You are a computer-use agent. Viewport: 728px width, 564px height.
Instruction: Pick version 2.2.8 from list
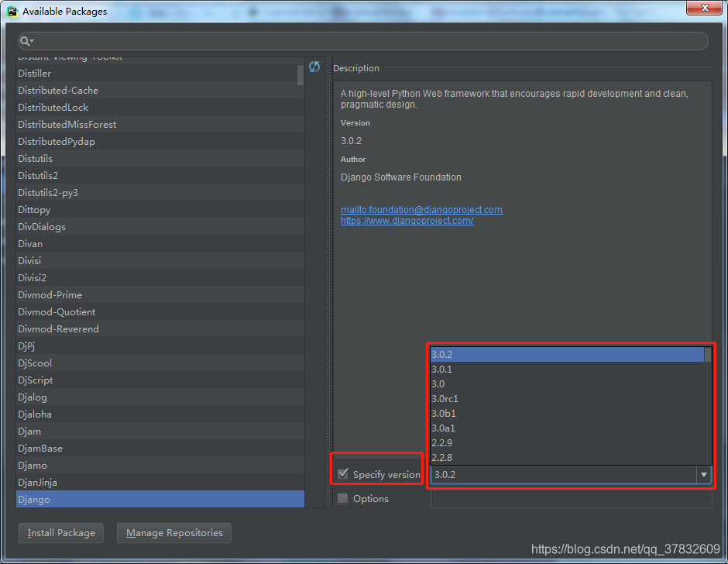coord(567,458)
